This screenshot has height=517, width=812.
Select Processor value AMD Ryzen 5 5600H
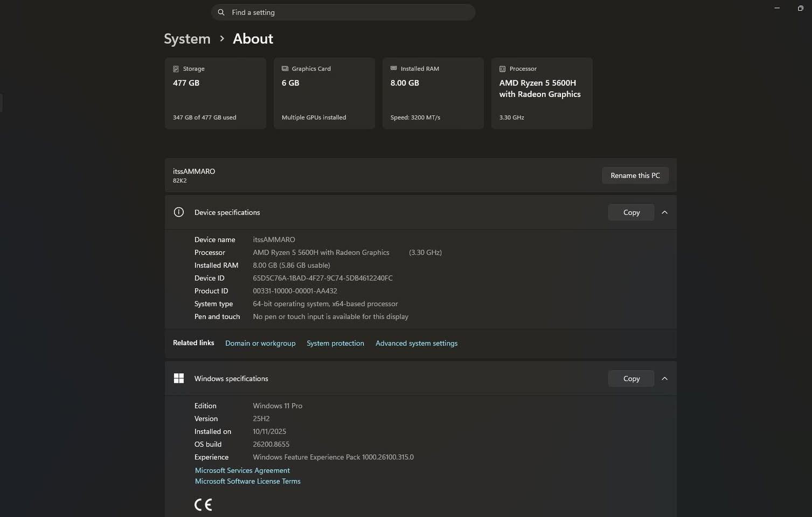321,253
